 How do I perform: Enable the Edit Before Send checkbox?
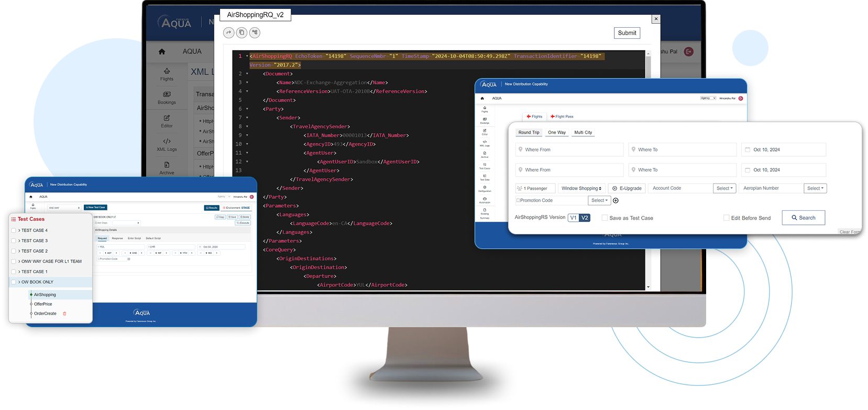[726, 218]
